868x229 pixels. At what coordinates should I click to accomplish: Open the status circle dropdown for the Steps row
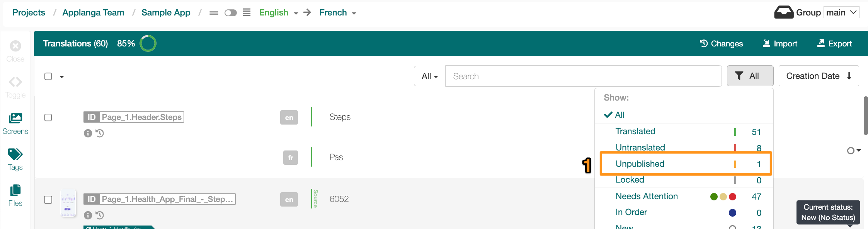click(x=853, y=150)
